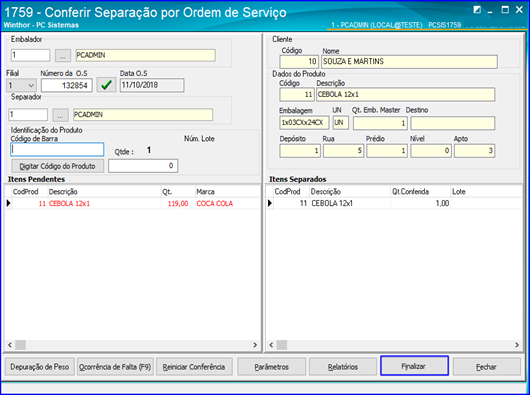
Task: Click the Cliente Código field showing 10
Action: (298, 61)
